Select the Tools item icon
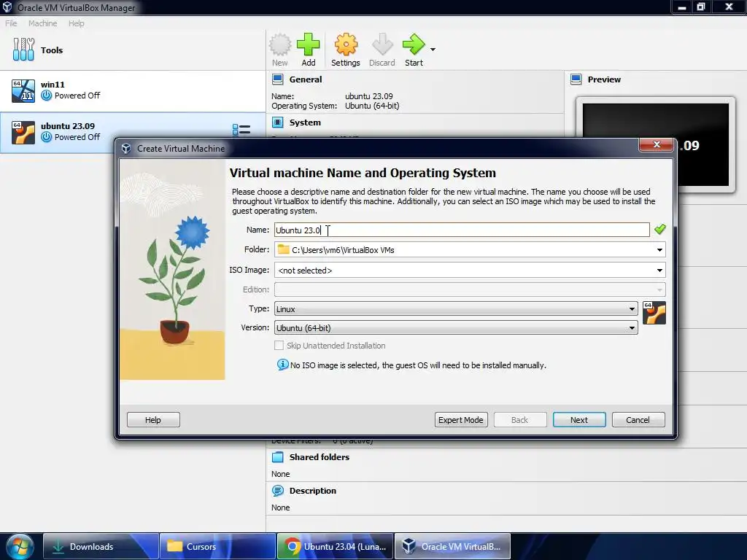This screenshot has width=747, height=560. 23,50
